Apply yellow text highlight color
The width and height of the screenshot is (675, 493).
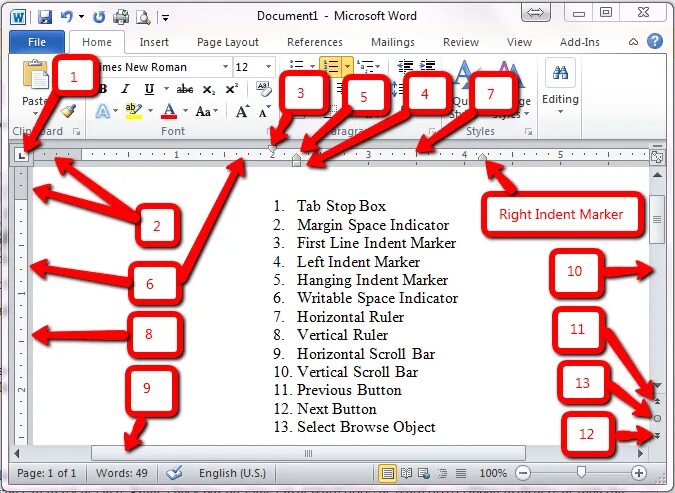pyautogui.click(x=133, y=111)
